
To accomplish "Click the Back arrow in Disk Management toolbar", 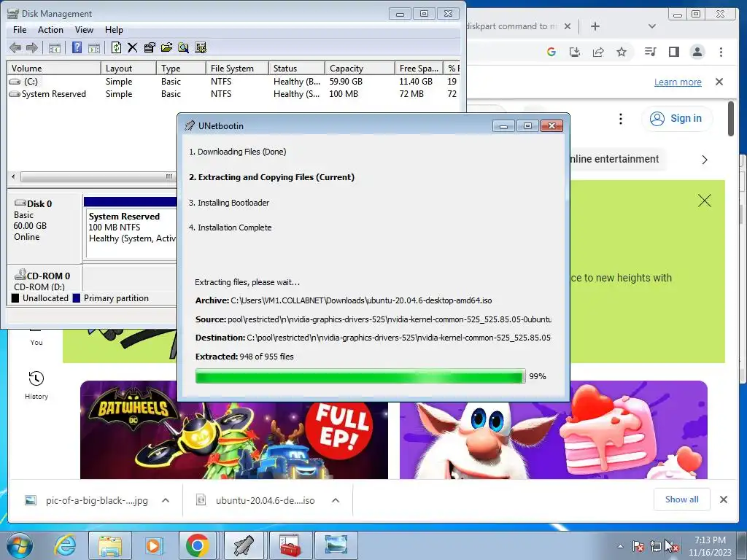I will (x=15, y=47).
